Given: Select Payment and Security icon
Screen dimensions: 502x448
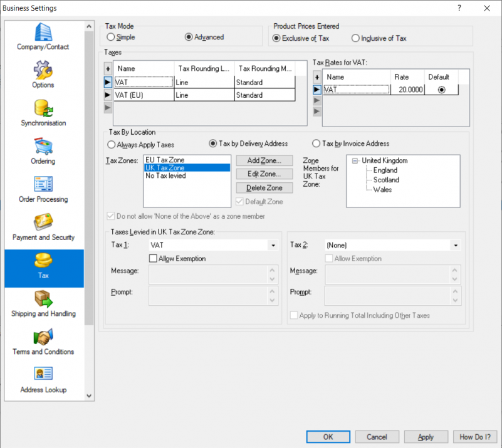Looking at the screenshot, I should 43,222.
